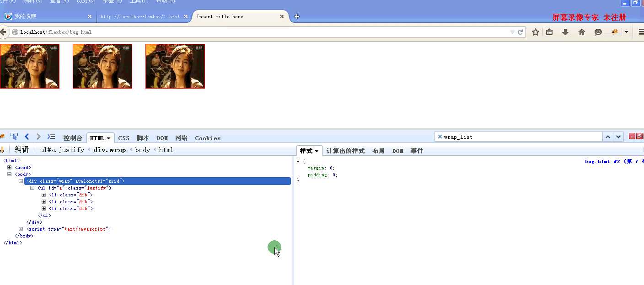This screenshot has height=285, width=644.
Task: Click the Firebug bug icon in browser toolbar
Action: [615, 32]
